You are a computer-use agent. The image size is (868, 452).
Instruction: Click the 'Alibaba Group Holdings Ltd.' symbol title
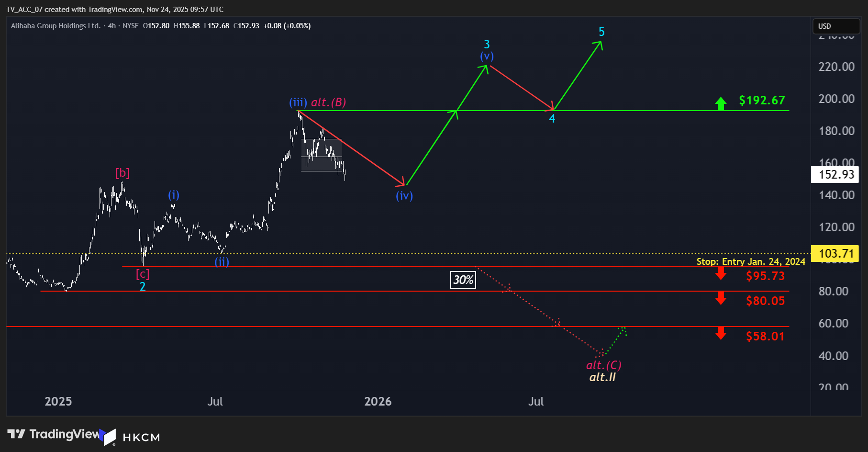click(56, 26)
